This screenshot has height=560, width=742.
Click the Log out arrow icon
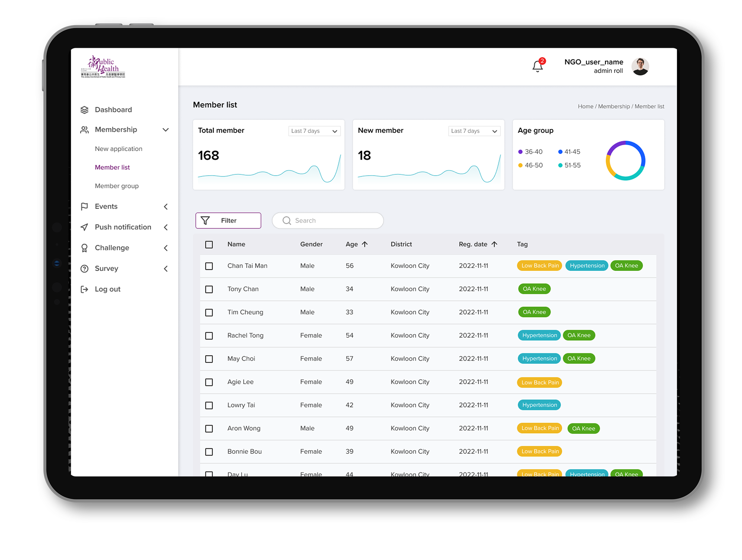coord(85,289)
